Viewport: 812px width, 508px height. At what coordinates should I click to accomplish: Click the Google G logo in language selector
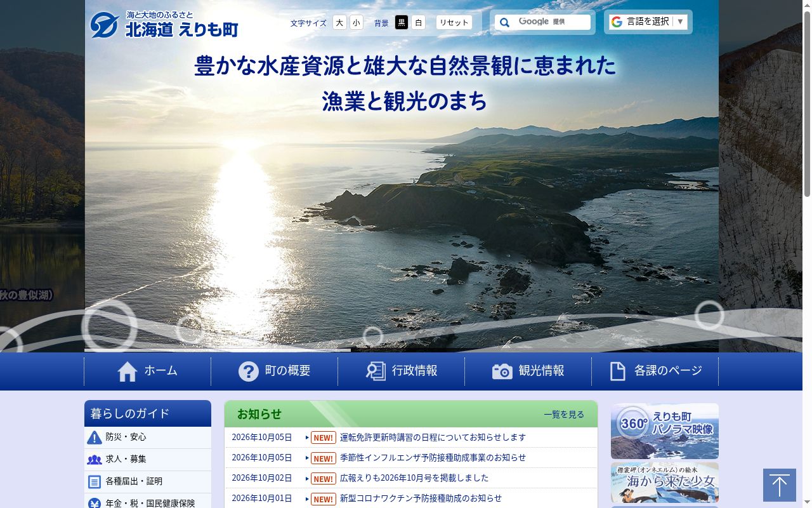tap(617, 22)
